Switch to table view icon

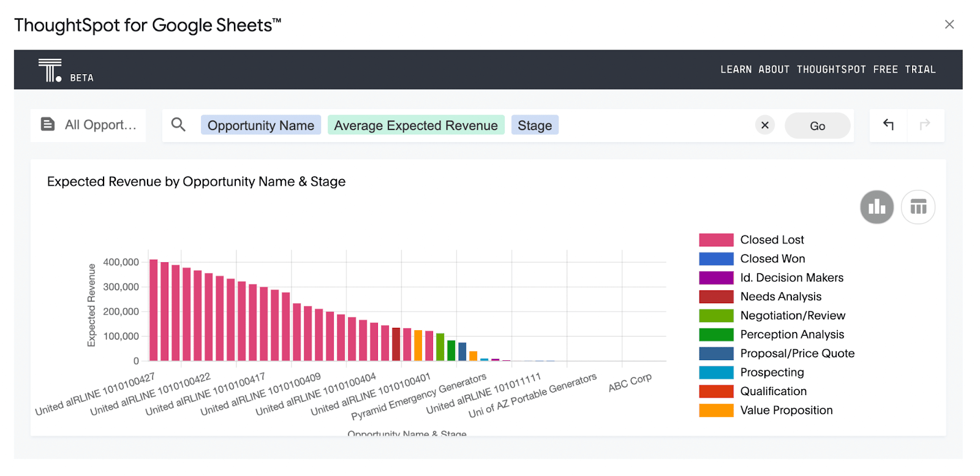coord(918,207)
